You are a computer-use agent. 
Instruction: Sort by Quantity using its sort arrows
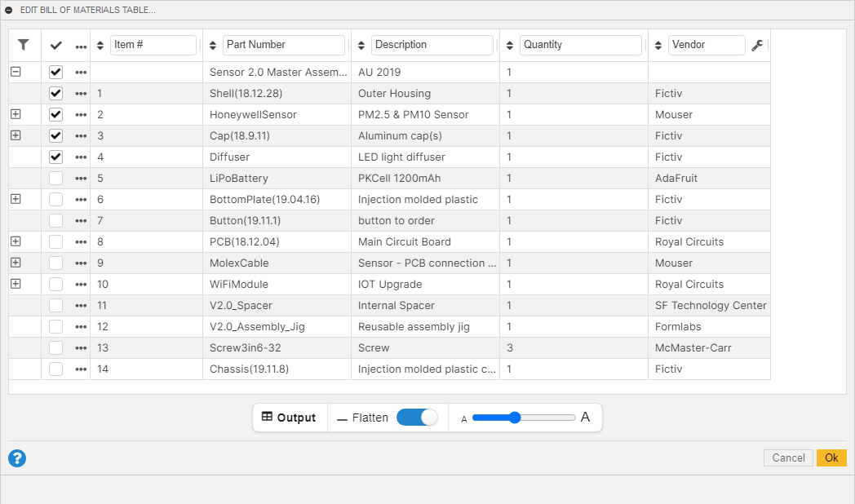point(510,46)
